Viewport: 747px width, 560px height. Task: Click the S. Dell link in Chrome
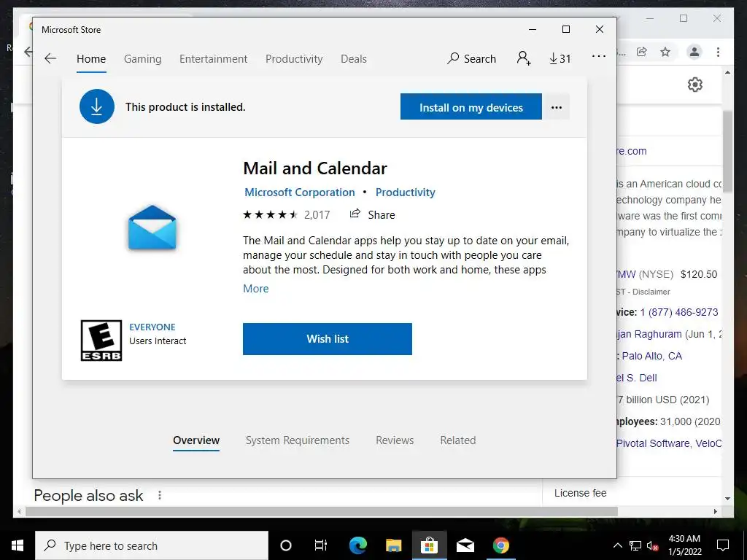(637, 378)
